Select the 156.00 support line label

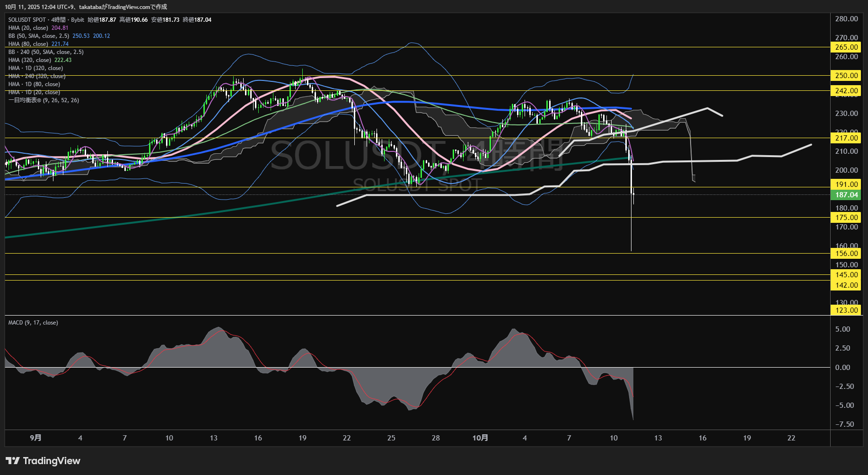(846, 254)
